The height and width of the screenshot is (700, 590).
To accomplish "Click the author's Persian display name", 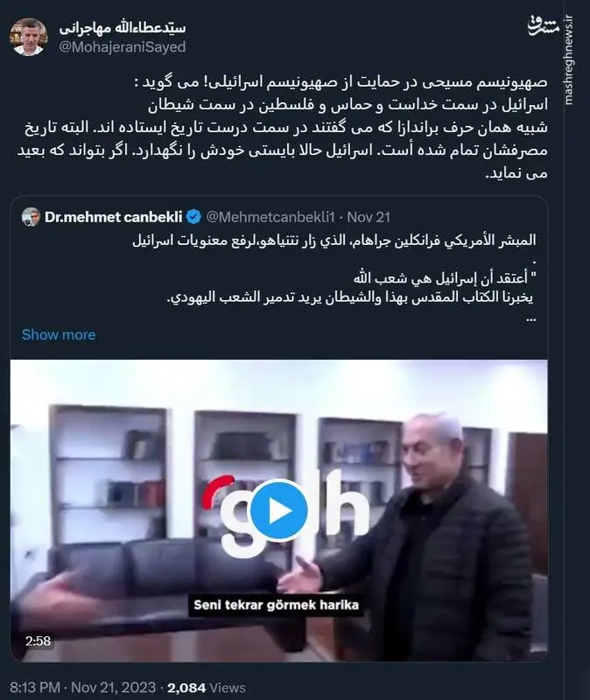I will (x=123, y=28).
